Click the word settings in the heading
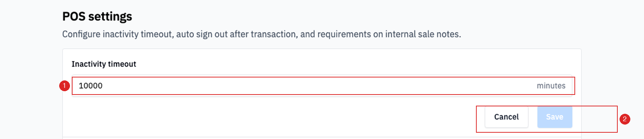This screenshot has height=139, width=644. [110, 17]
